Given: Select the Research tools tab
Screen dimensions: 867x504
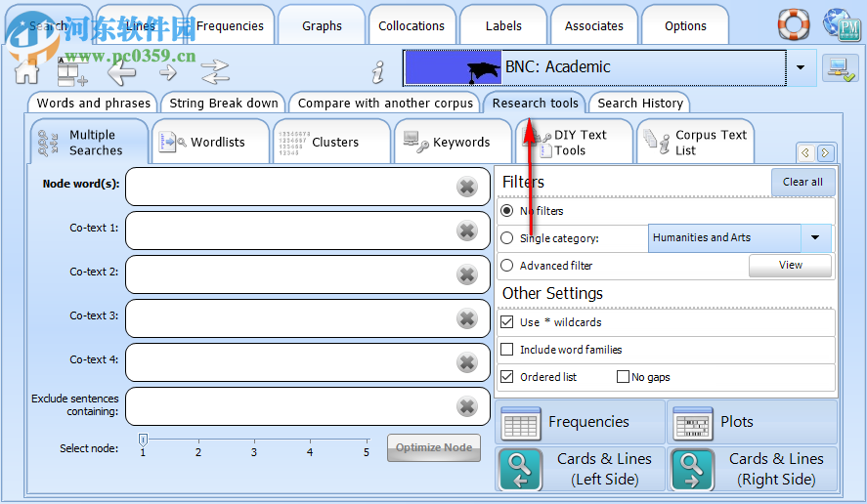Looking at the screenshot, I should click(x=536, y=104).
